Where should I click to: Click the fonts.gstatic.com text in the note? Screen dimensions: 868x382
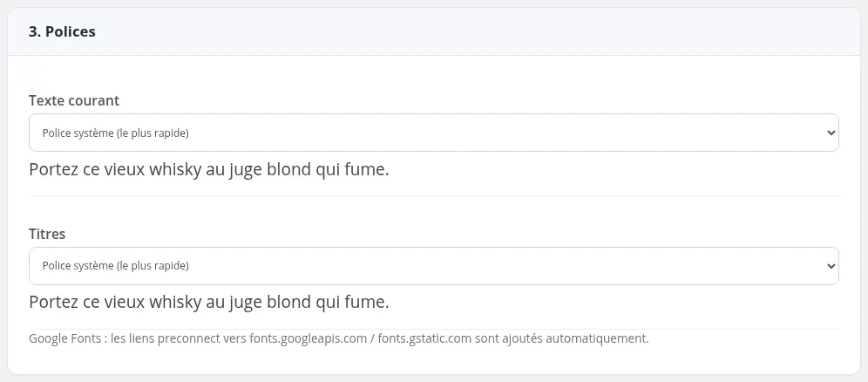[x=425, y=338]
